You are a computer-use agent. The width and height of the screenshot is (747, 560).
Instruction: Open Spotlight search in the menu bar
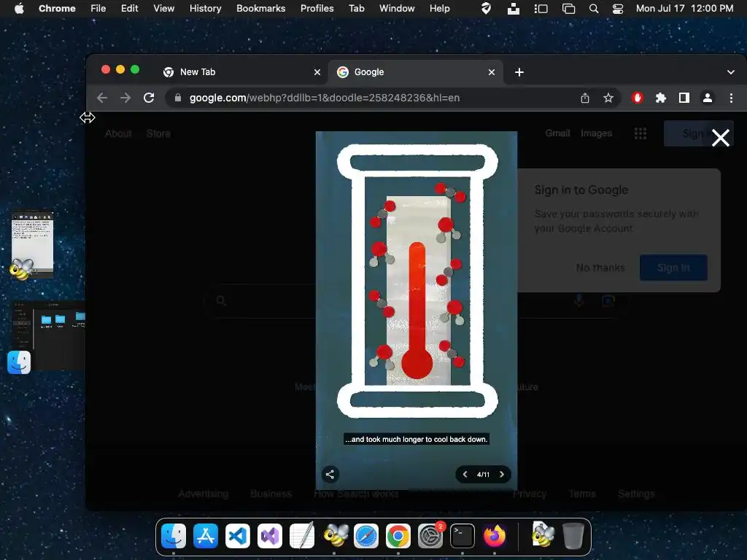(x=594, y=9)
